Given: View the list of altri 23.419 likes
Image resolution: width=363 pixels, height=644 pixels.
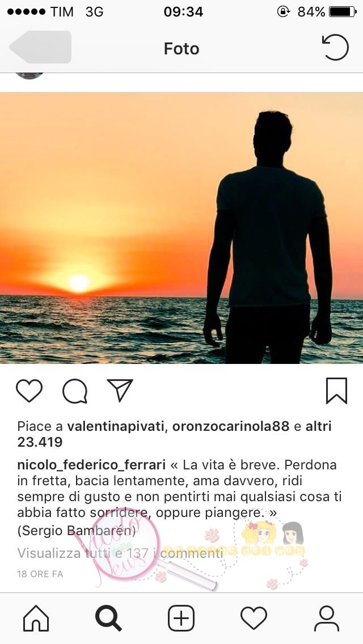Looking at the screenshot, I should tap(174, 434).
